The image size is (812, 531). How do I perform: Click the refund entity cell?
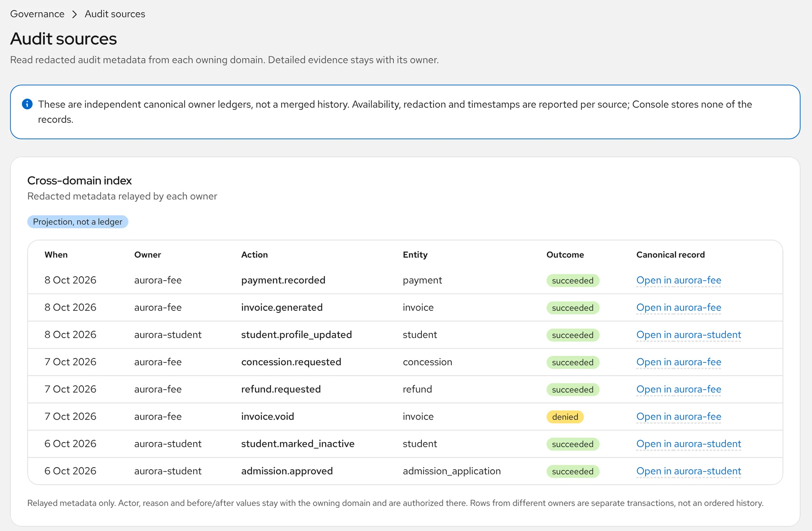coord(417,389)
